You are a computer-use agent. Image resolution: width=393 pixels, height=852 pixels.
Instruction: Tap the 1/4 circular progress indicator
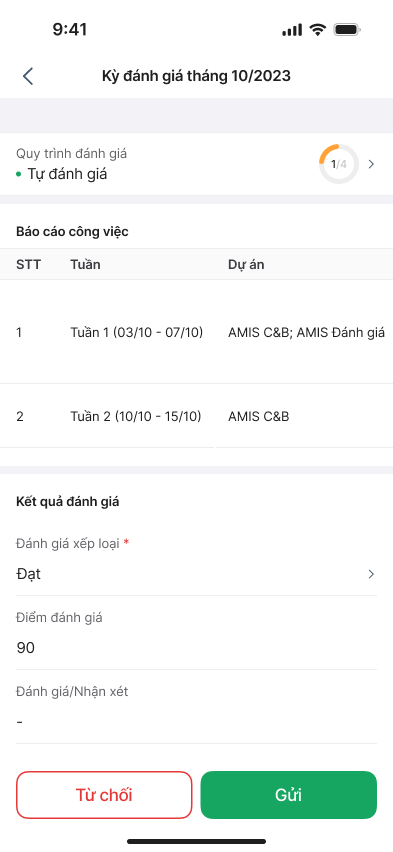pyautogui.click(x=339, y=164)
